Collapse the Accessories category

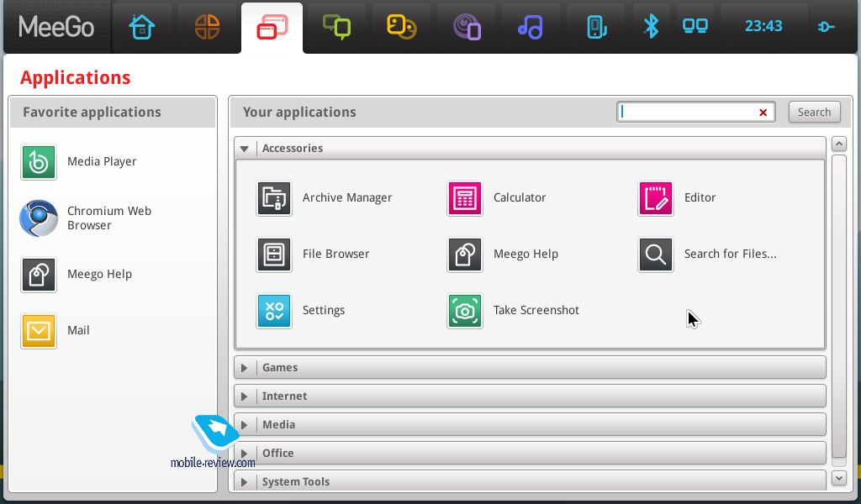tap(530, 148)
